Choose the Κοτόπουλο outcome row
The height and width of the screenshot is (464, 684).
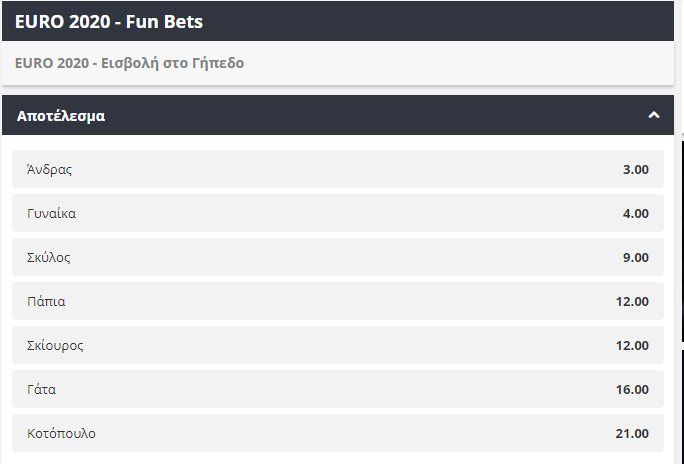[337, 433]
